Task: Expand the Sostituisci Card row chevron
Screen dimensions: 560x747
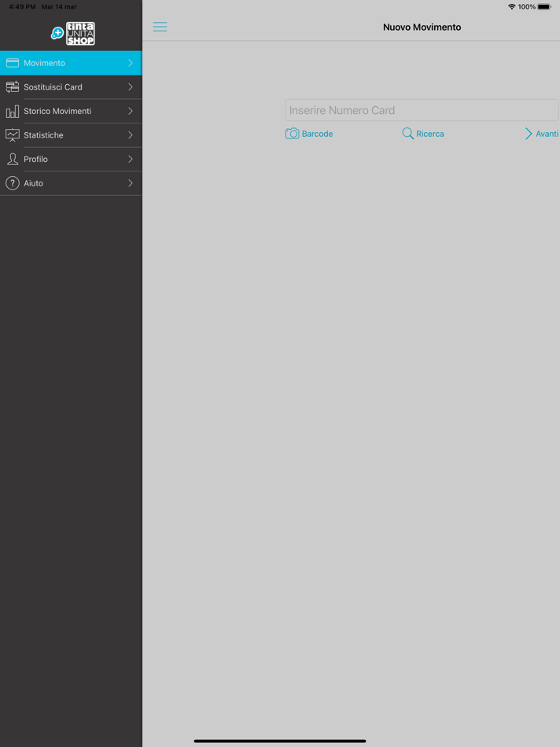Action: click(131, 86)
